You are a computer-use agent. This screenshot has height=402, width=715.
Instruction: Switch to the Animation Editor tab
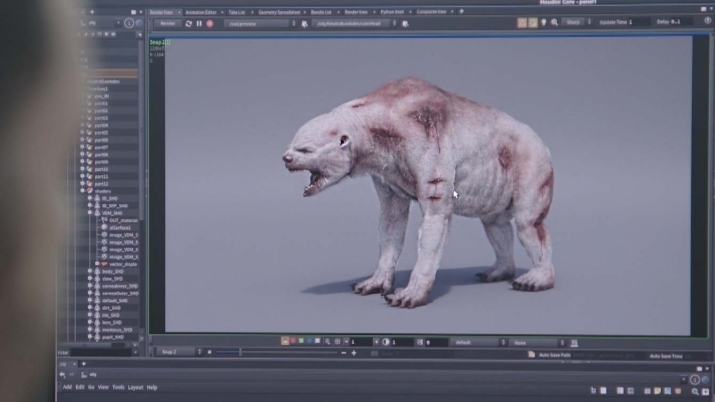click(201, 11)
